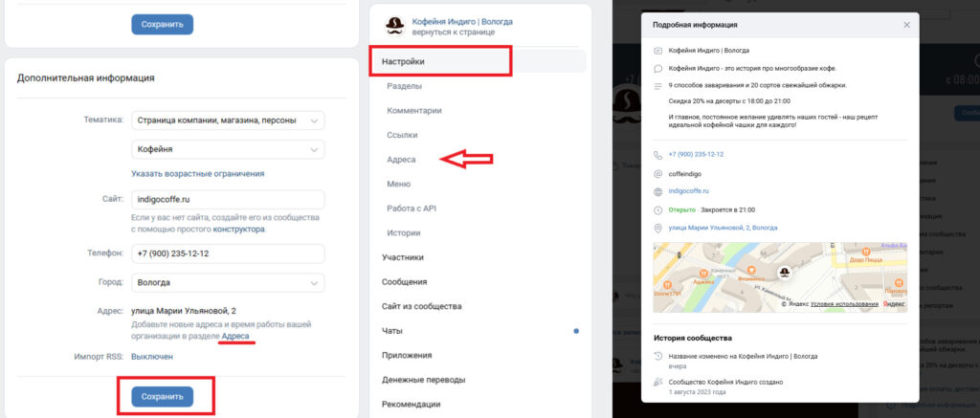The height and width of the screenshot is (418, 980).
Task: Open the Город Вологда dropdown
Action: tap(228, 282)
